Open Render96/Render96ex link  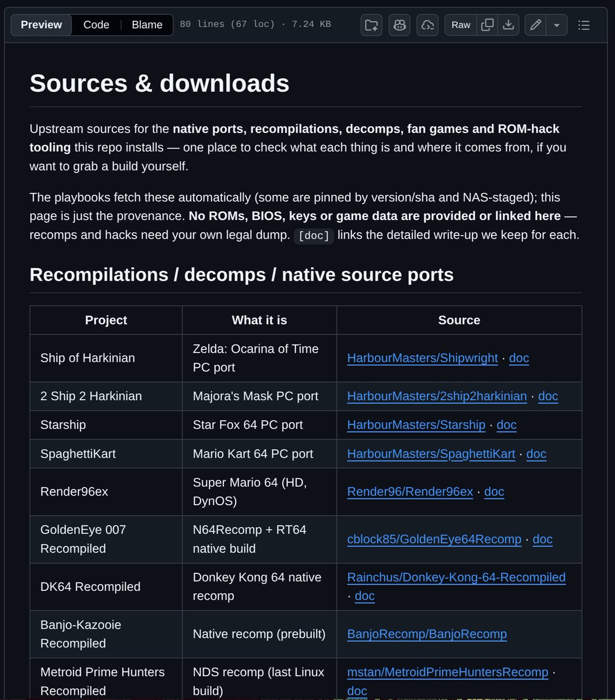tap(410, 492)
